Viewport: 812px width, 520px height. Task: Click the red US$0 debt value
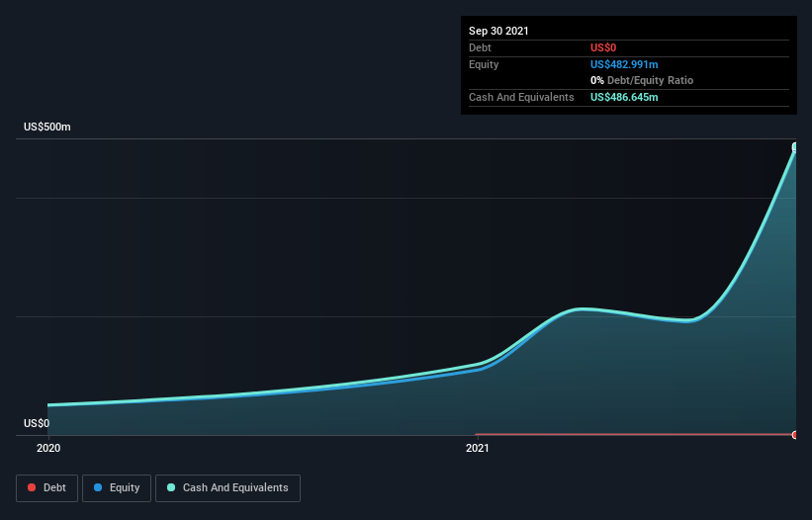(x=603, y=47)
